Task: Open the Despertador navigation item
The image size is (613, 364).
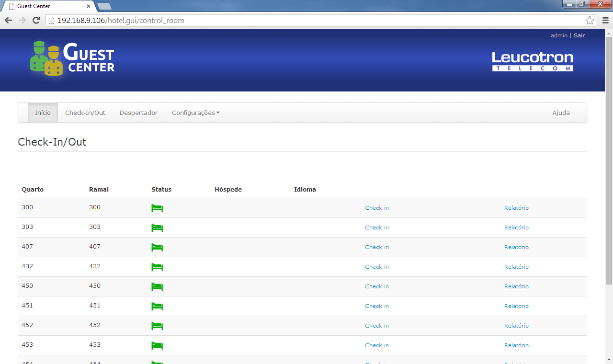Action: [x=138, y=113]
